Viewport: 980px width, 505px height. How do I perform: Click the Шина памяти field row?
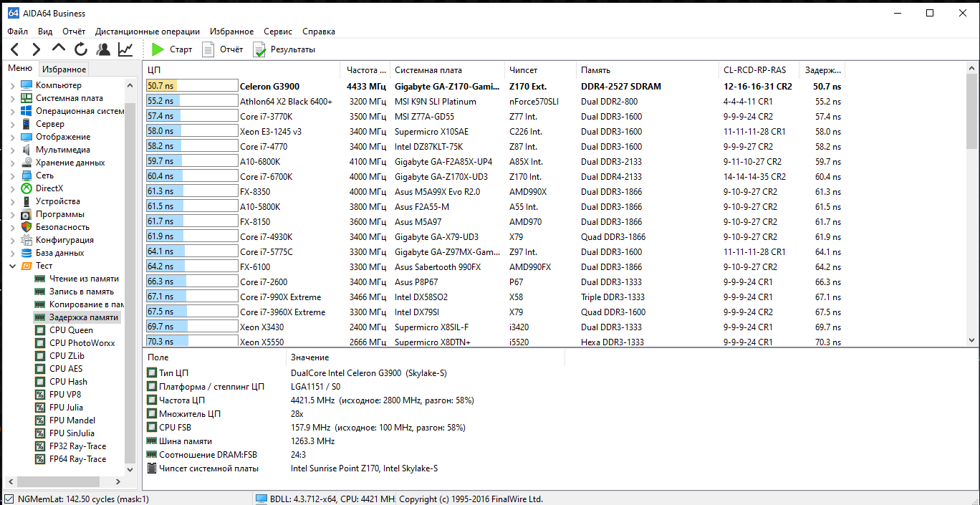click(x=355, y=441)
